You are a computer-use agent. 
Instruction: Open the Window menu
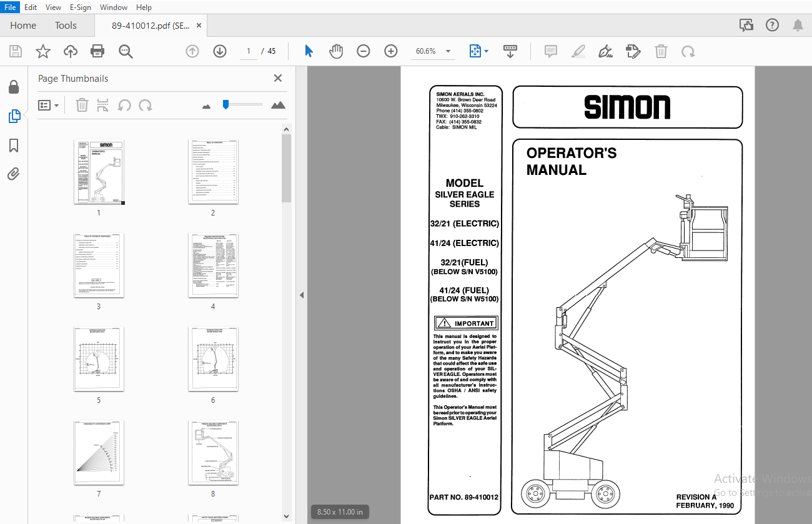tap(114, 7)
